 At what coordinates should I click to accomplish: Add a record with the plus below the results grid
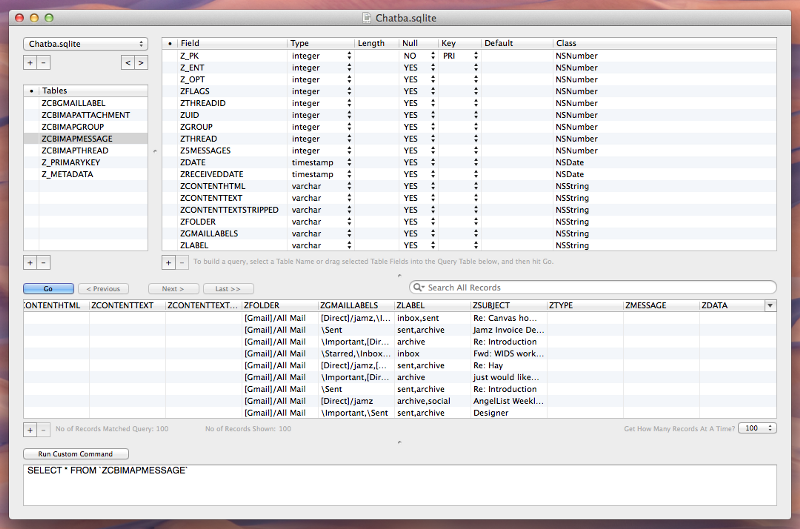30,428
